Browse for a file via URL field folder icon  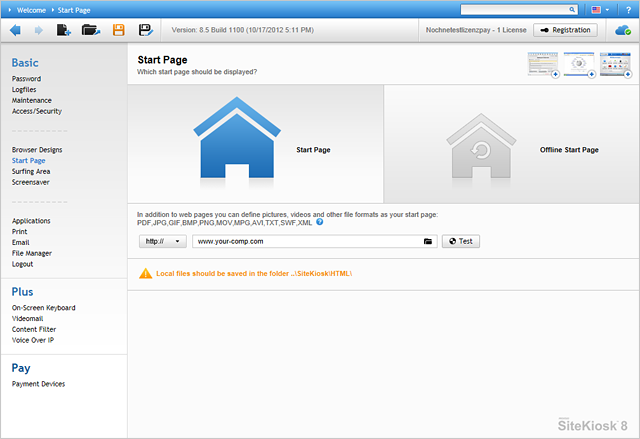tap(428, 241)
